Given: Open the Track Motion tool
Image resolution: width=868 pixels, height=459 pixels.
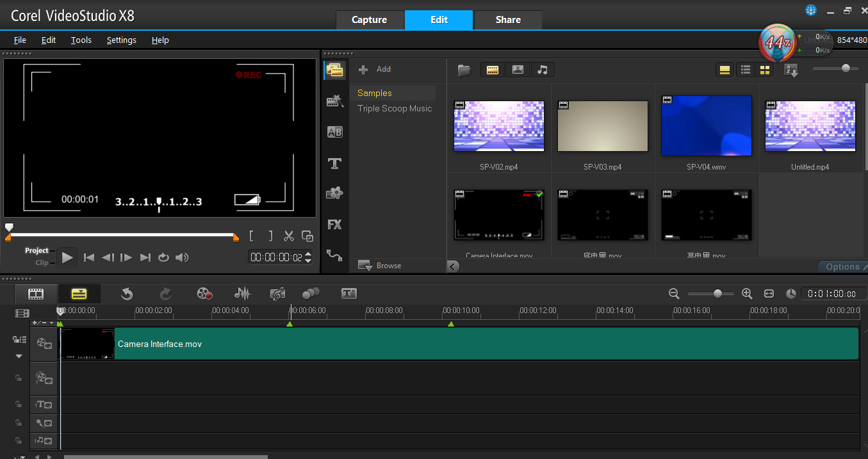Looking at the screenshot, I should tap(311, 293).
